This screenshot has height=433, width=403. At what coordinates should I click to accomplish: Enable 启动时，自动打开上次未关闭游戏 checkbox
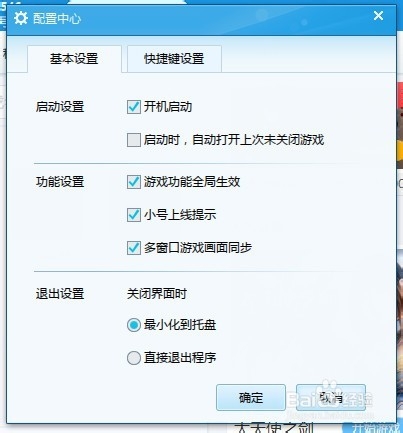[x=134, y=140]
